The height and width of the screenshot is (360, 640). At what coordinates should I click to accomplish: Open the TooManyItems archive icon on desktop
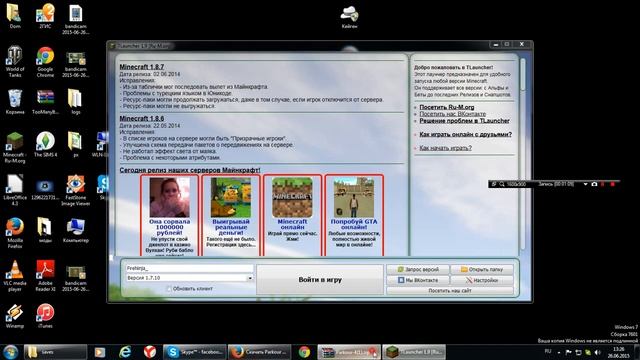click(45, 102)
